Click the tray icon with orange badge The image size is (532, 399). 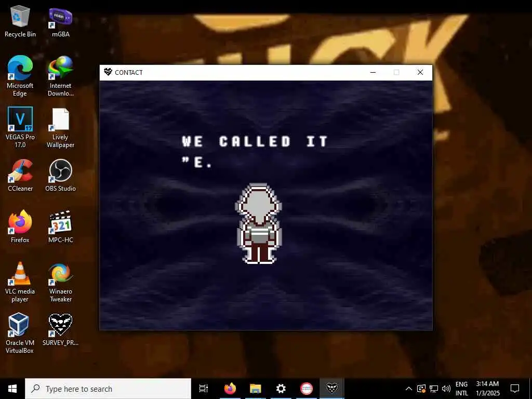click(x=421, y=389)
